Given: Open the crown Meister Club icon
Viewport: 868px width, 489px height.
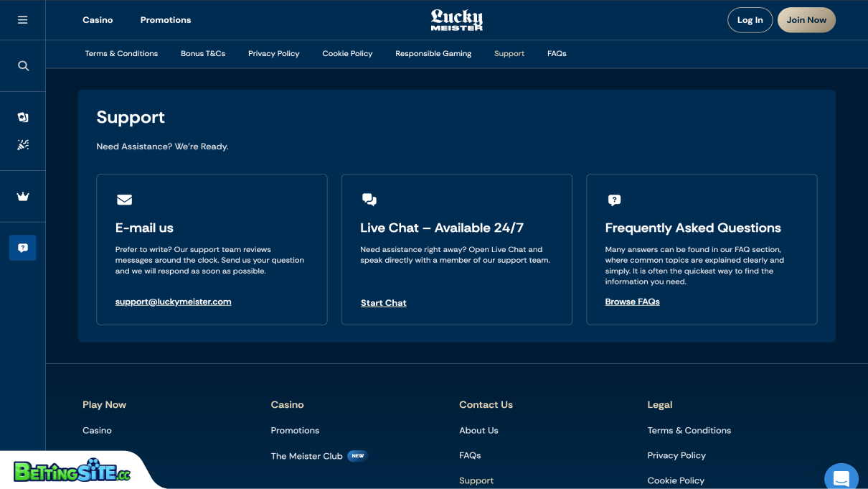Looking at the screenshot, I should coord(23,196).
